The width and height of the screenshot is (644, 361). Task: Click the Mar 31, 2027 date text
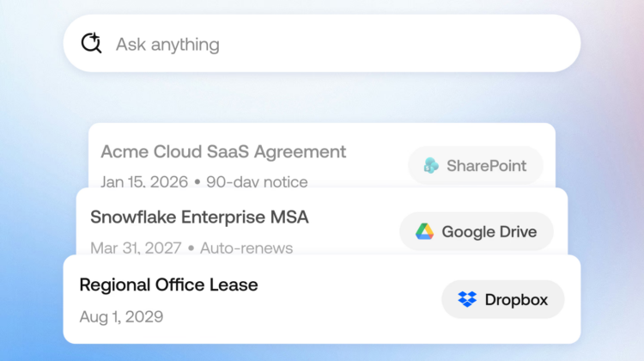point(136,248)
